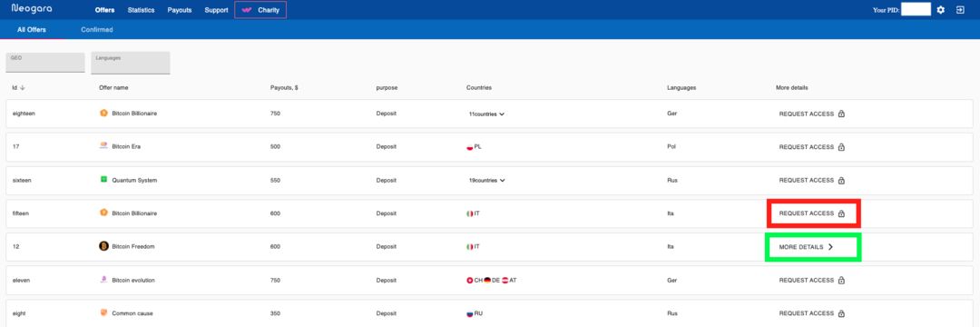Click the purpose column header
Image resolution: width=980 pixels, height=327 pixels.
(387, 87)
